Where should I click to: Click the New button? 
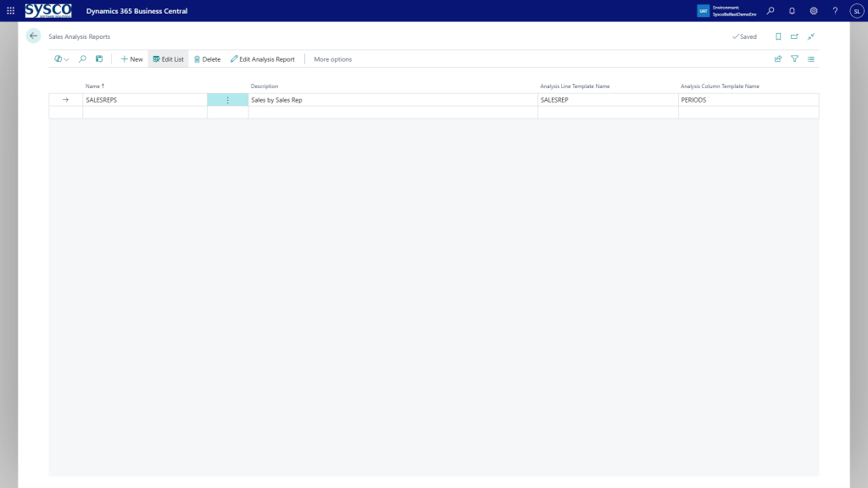coord(131,59)
